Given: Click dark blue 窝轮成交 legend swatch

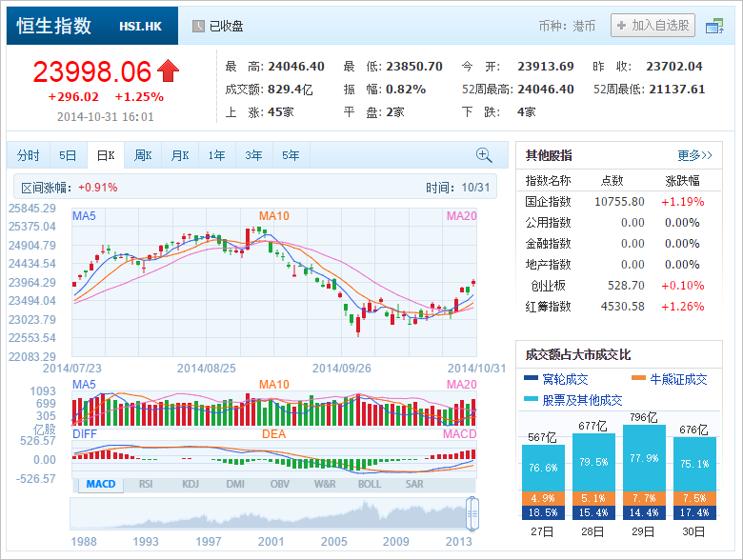Looking at the screenshot, I should [531, 378].
